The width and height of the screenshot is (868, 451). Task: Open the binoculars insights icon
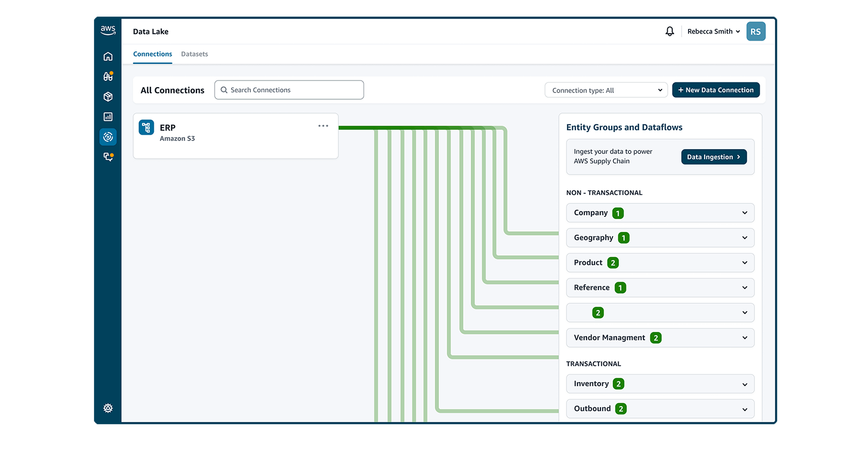108,76
